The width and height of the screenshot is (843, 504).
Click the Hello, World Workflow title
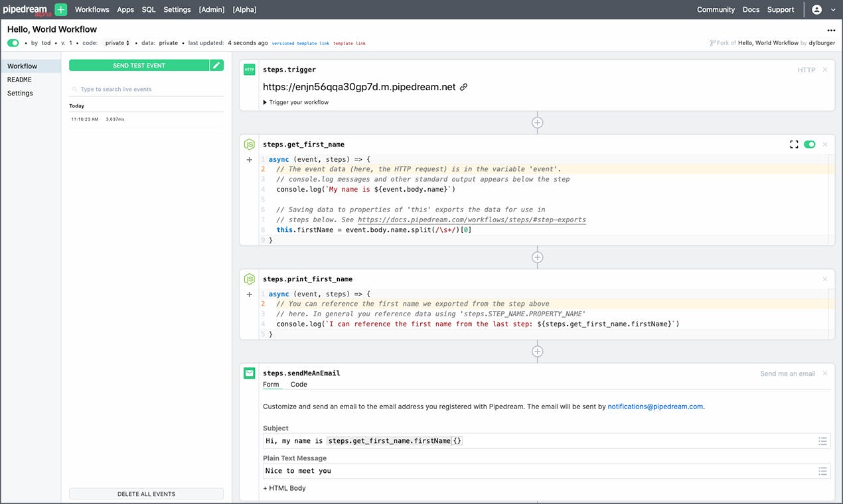[x=52, y=29]
